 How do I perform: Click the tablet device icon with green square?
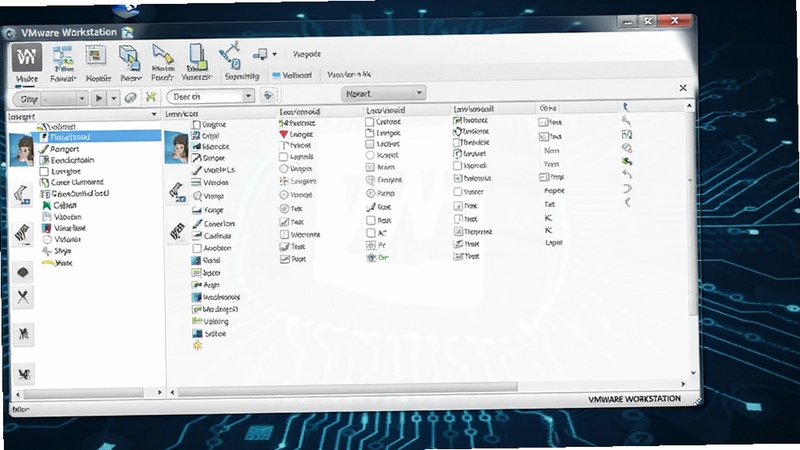pyautogui.click(x=197, y=57)
